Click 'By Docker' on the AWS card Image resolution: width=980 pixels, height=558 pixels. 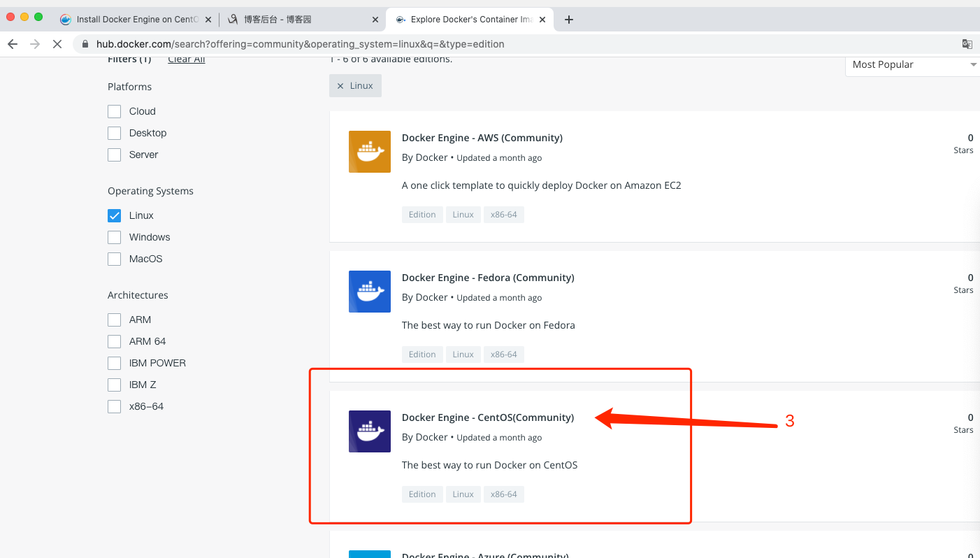point(425,158)
